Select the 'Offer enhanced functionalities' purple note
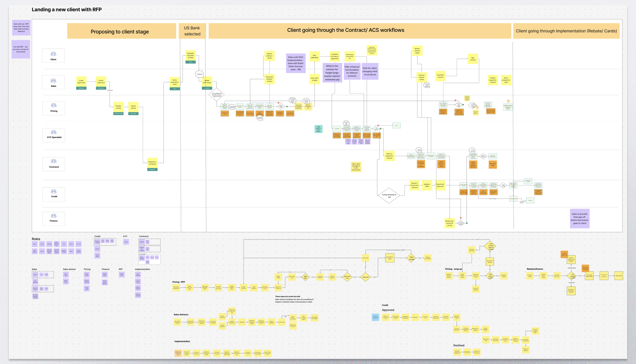 (352, 71)
